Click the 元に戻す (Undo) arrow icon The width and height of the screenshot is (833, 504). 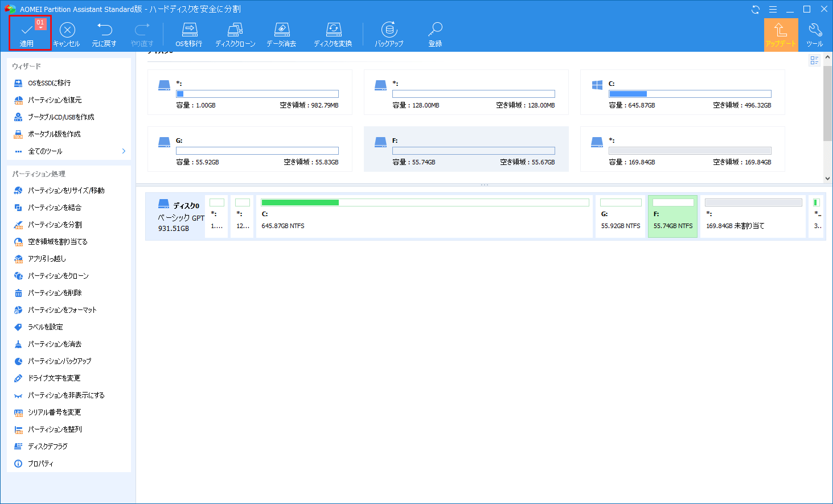pos(104,30)
